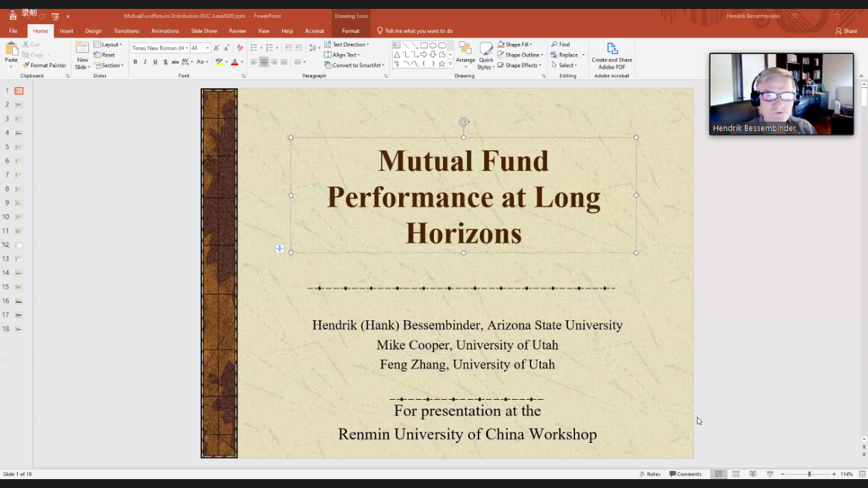This screenshot has width=868, height=488.
Task: Click Create and Share Adobe PDF
Action: [x=611, y=55]
